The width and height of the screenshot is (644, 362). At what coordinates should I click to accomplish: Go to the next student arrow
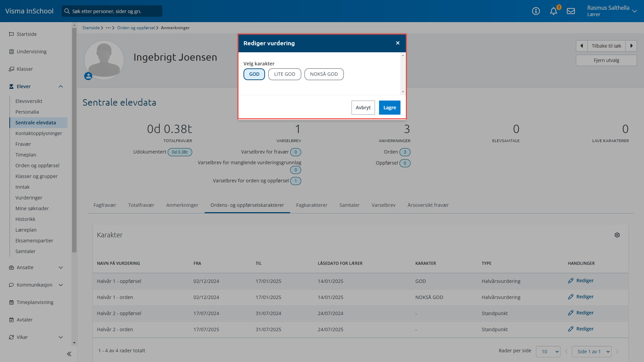[x=631, y=46]
